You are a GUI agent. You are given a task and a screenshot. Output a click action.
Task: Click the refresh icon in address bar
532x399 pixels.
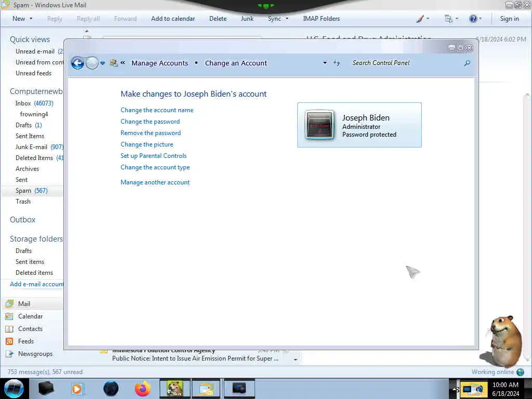(337, 63)
